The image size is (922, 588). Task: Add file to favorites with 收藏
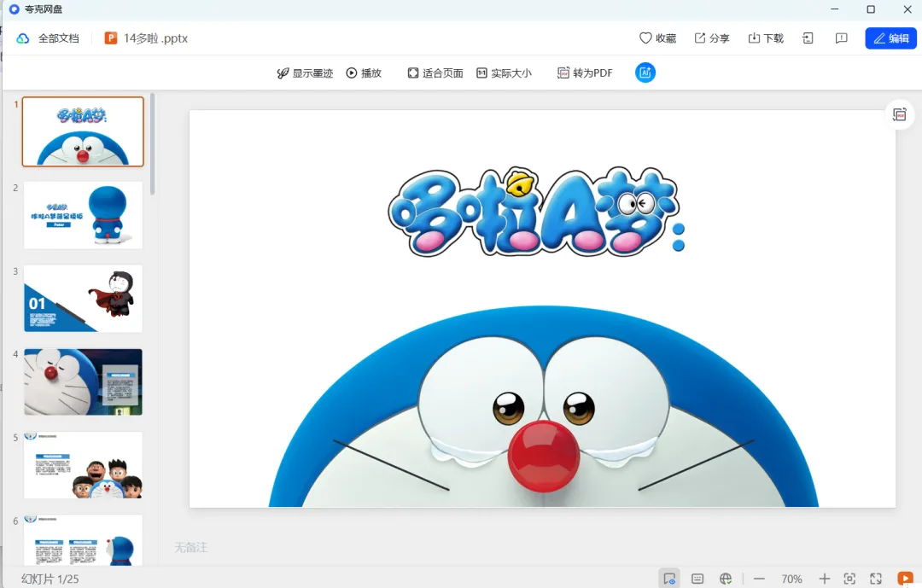(x=657, y=38)
